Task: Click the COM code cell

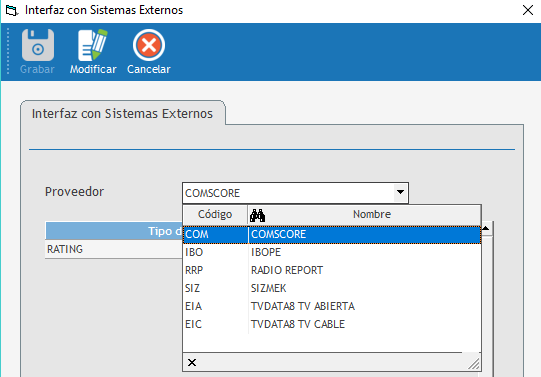Action: 215,235
